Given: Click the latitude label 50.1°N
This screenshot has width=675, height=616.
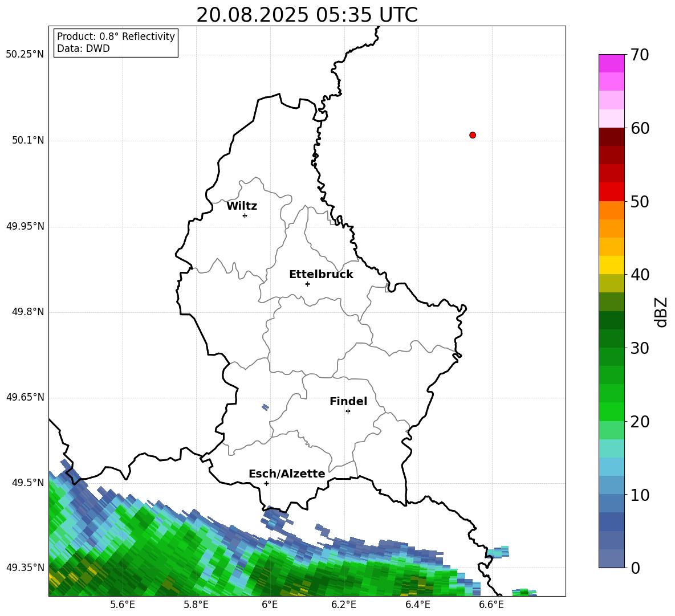Looking at the screenshot, I should coord(28,140).
